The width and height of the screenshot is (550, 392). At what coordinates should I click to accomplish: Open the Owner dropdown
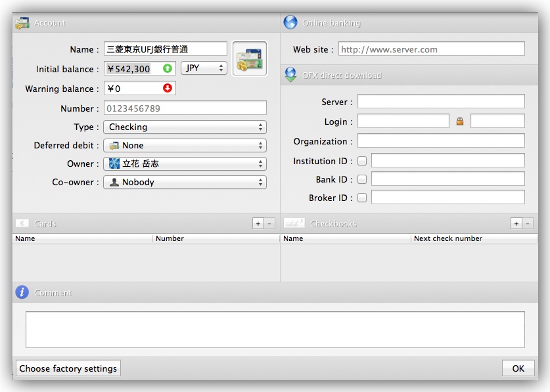185,163
